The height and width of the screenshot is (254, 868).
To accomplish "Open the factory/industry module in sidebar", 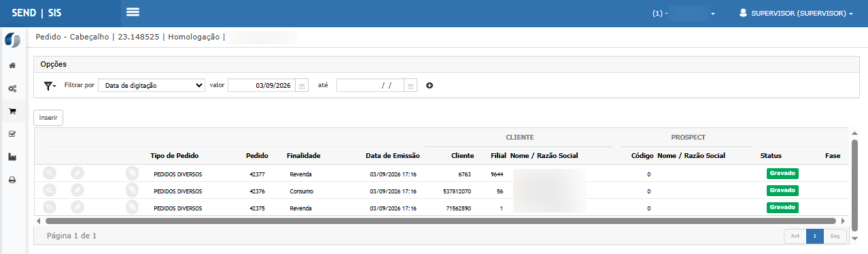I will [x=12, y=157].
